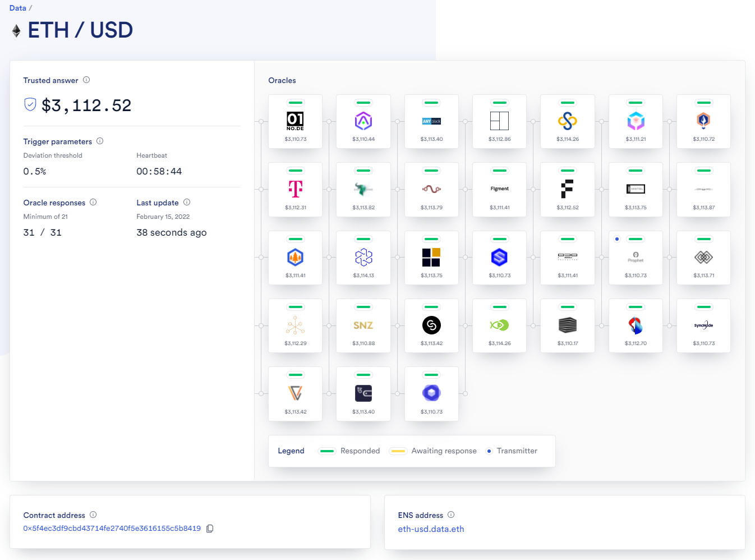Select the orange V triangle oracle logo
The image size is (755, 560).
(295, 393)
